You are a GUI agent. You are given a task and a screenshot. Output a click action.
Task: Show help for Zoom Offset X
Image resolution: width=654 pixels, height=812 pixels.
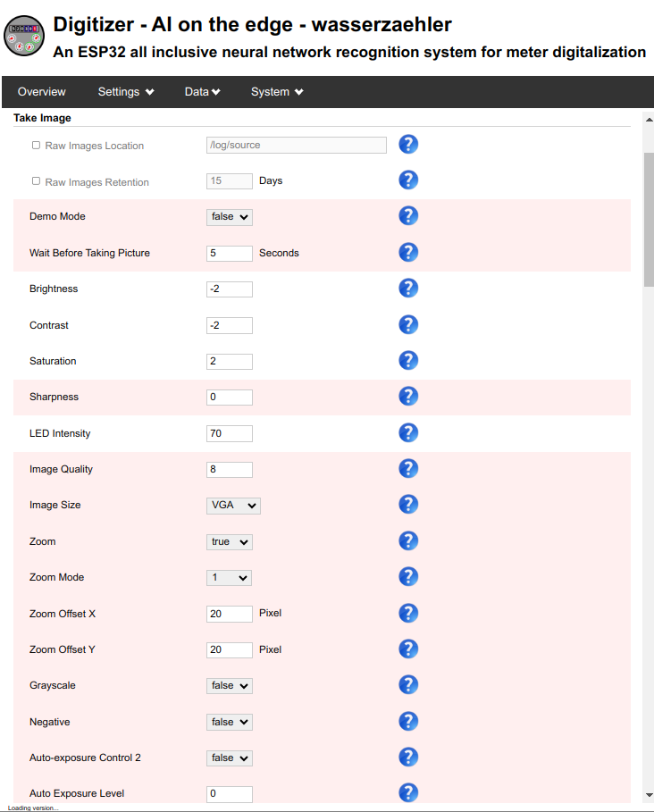(408, 613)
